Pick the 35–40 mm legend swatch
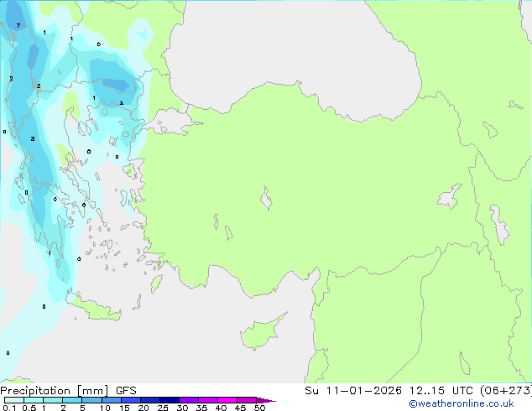The width and height of the screenshot is (532, 411). click(x=208, y=400)
